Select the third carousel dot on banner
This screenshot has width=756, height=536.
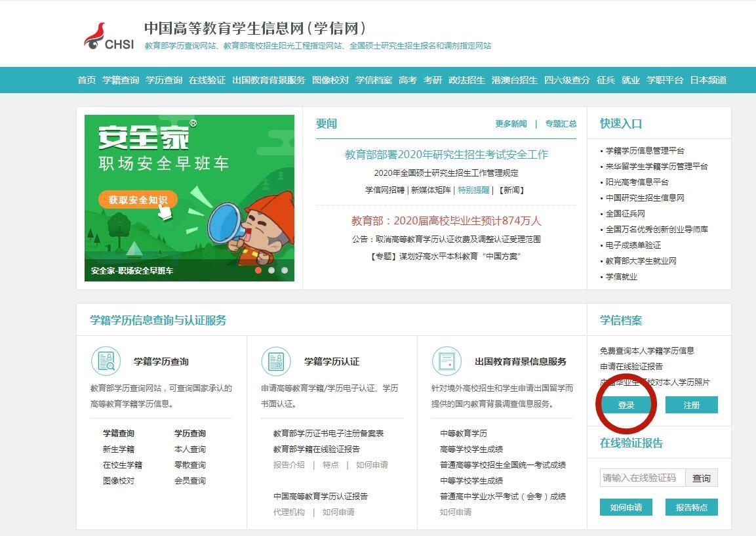click(x=285, y=270)
